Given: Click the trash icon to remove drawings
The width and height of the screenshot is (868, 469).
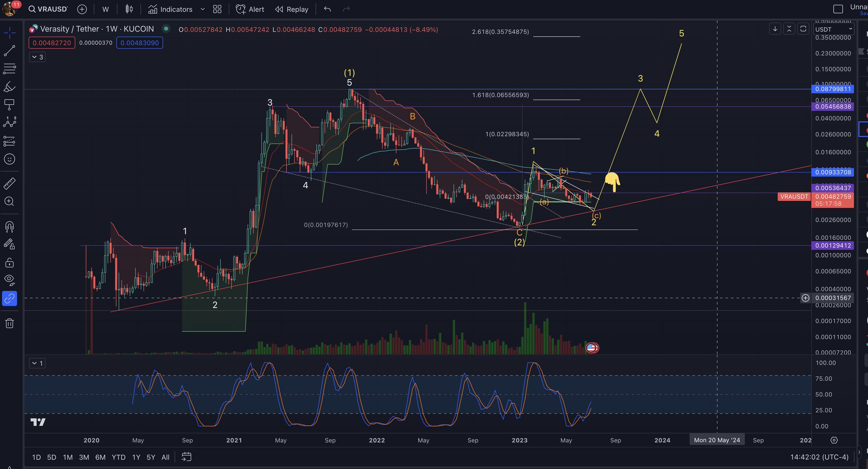Looking at the screenshot, I should point(9,323).
